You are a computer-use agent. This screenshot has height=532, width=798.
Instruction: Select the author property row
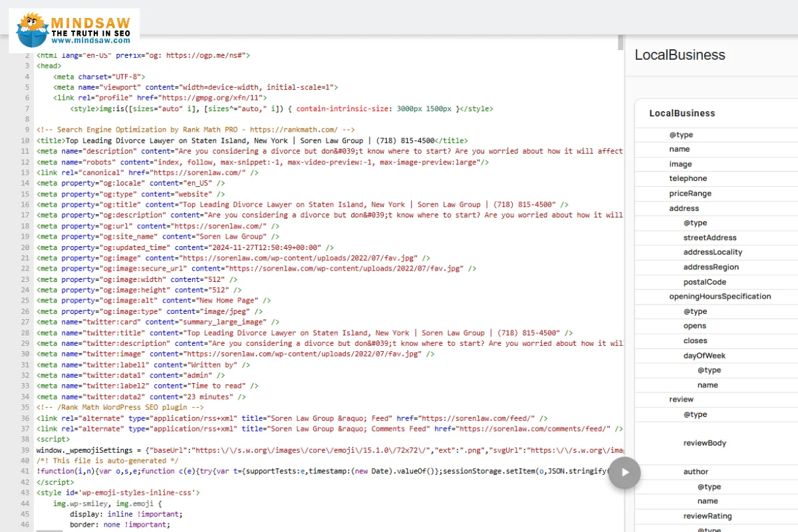point(716,472)
